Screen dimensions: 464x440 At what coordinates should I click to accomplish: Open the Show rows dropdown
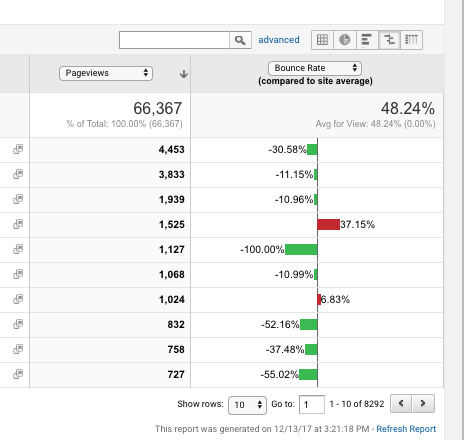click(x=247, y=405)
